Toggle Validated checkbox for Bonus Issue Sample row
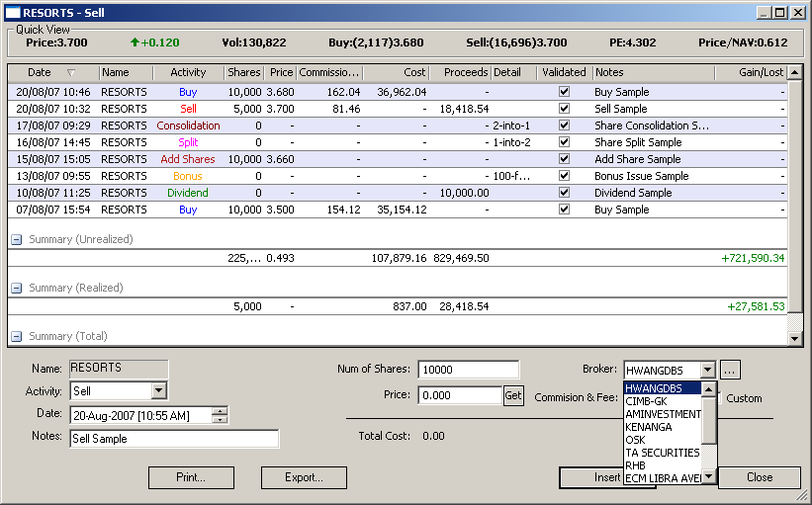The width and height of the screenshot is (812, 505). pos(564,175)
